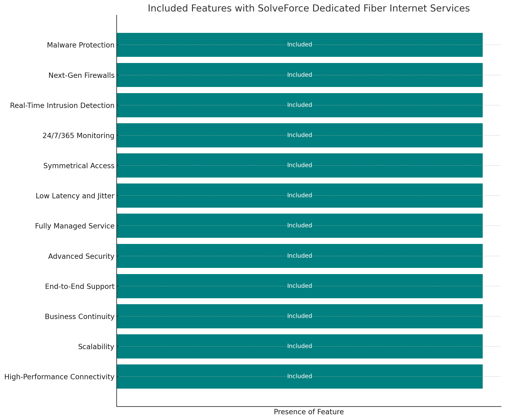The width and height of the screenshot is (505, 420).
Task: Click the 'Advanced Security' axis label
Action: tap(81, 256)
